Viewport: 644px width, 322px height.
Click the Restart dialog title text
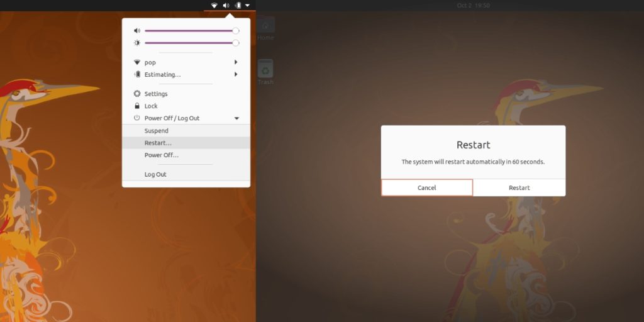click(x=473, y=145)
